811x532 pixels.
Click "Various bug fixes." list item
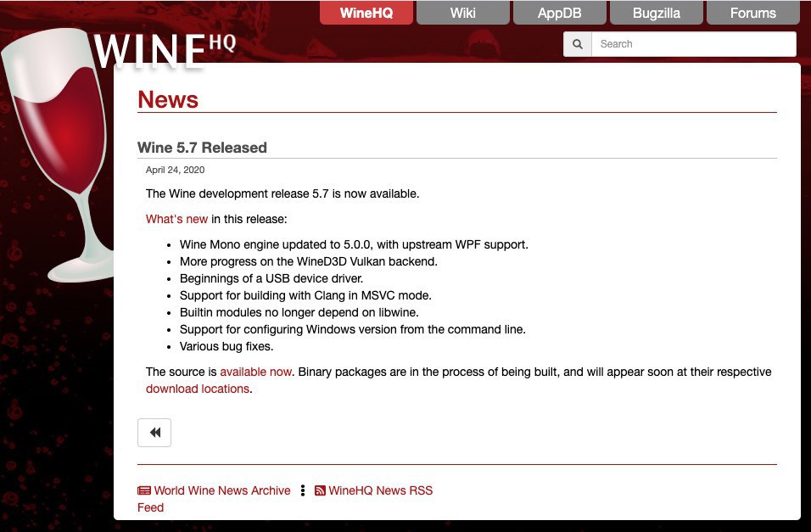click(227, 346)
